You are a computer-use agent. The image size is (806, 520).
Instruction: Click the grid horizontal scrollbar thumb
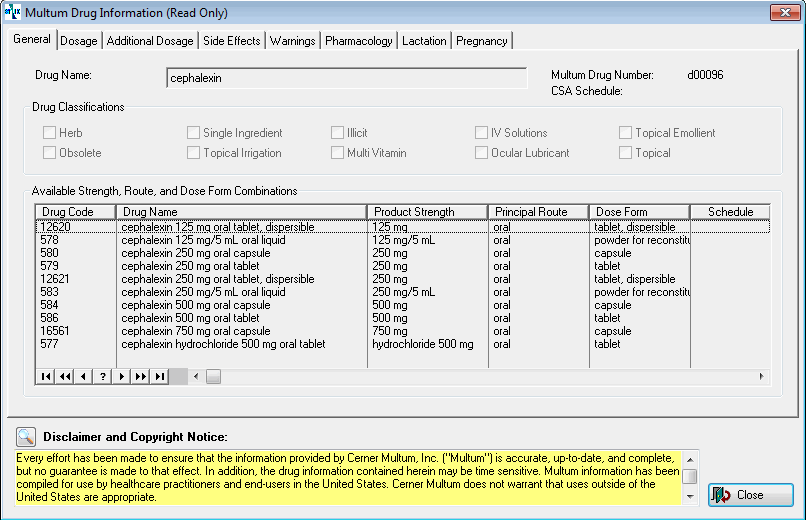[213, 377]
